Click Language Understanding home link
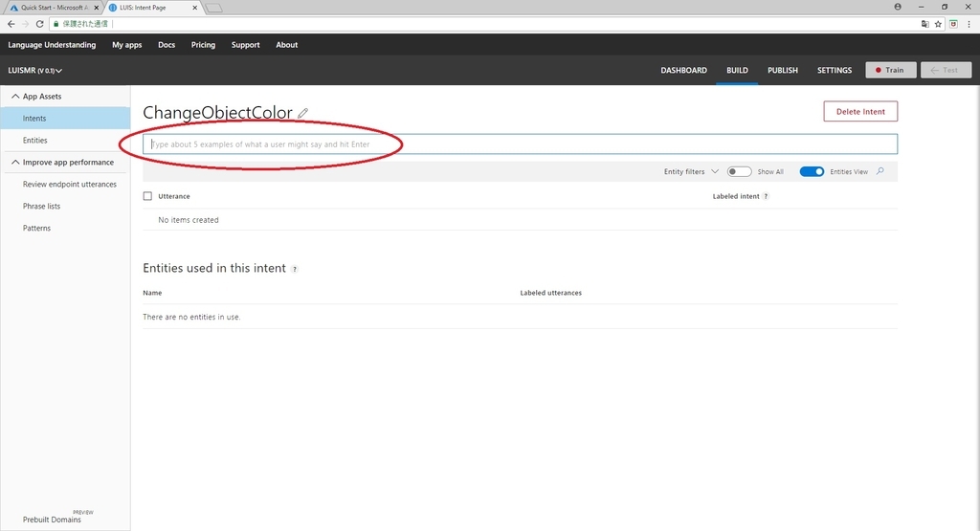The image size is (980, 531). point(52,45)
